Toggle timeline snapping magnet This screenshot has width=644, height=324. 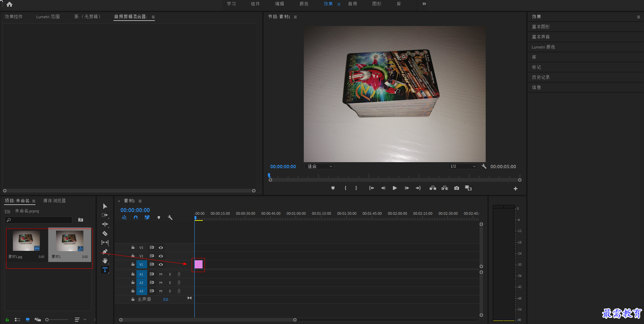pyautogui.click(x=136, y=218)
